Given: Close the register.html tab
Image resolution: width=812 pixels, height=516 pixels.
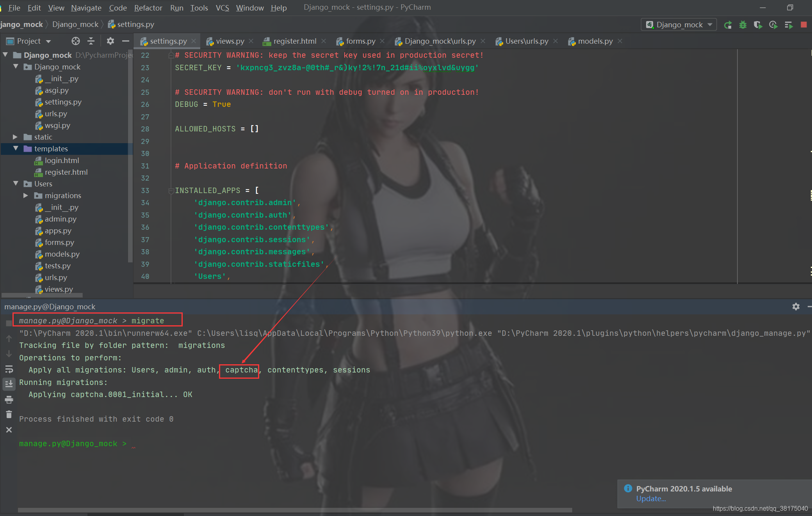Looking at the screenshot, I should click(x=324, y=41).
